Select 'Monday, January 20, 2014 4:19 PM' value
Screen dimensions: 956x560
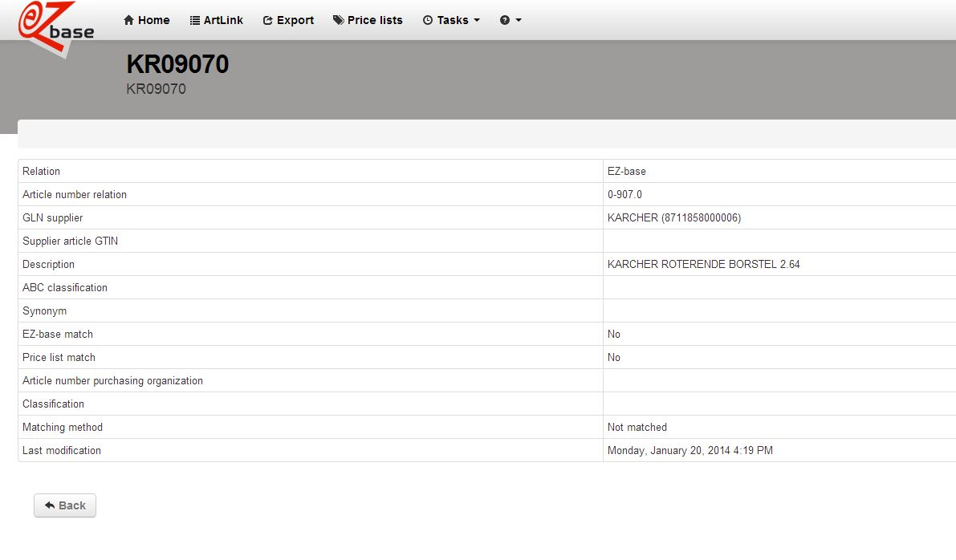click(690, 450)
